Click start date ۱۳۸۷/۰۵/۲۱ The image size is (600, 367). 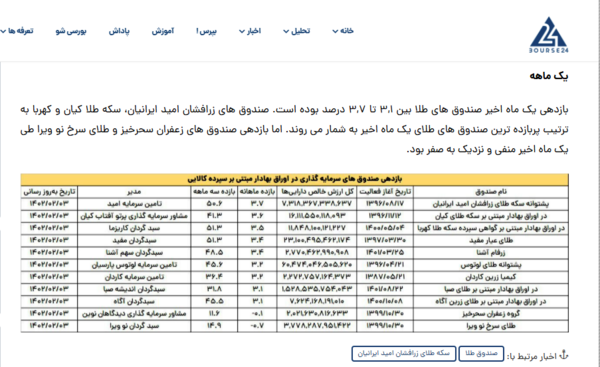[385, 277]
